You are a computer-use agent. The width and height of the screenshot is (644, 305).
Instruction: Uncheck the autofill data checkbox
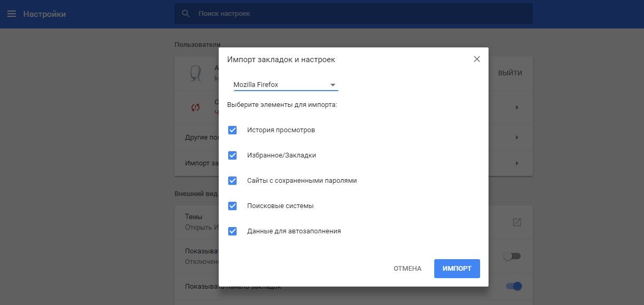232,231
